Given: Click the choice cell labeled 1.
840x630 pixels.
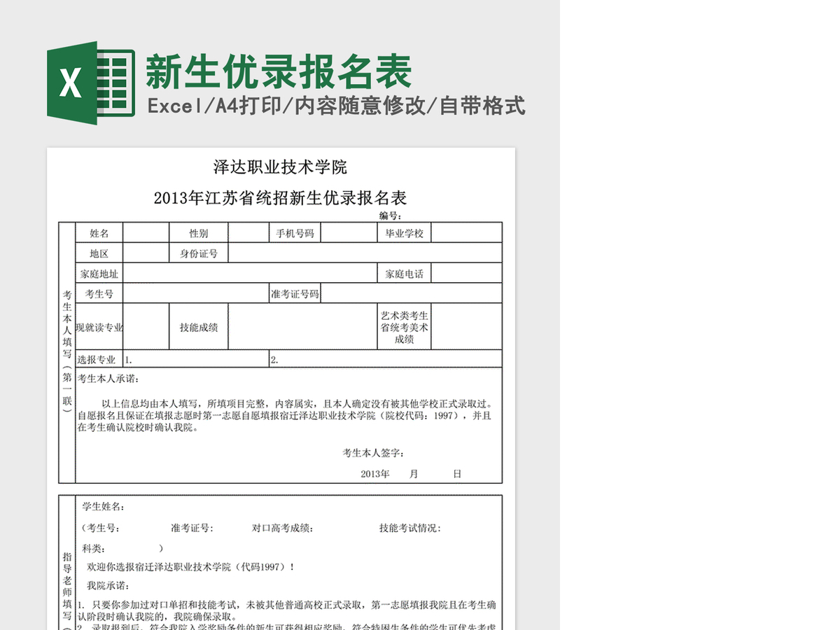Looking at the screenshot, I should pos(196,359).
